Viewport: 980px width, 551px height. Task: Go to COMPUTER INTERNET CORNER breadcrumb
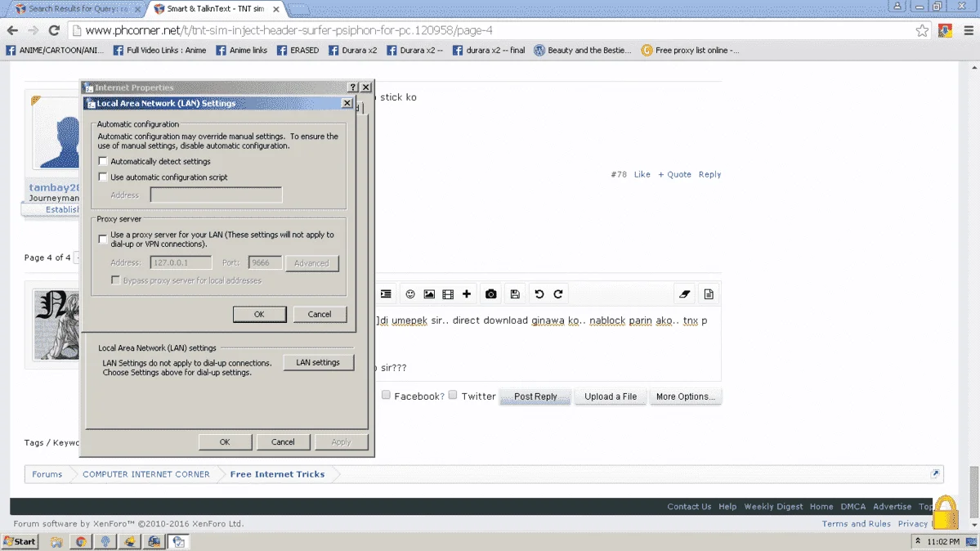point(146,474)
